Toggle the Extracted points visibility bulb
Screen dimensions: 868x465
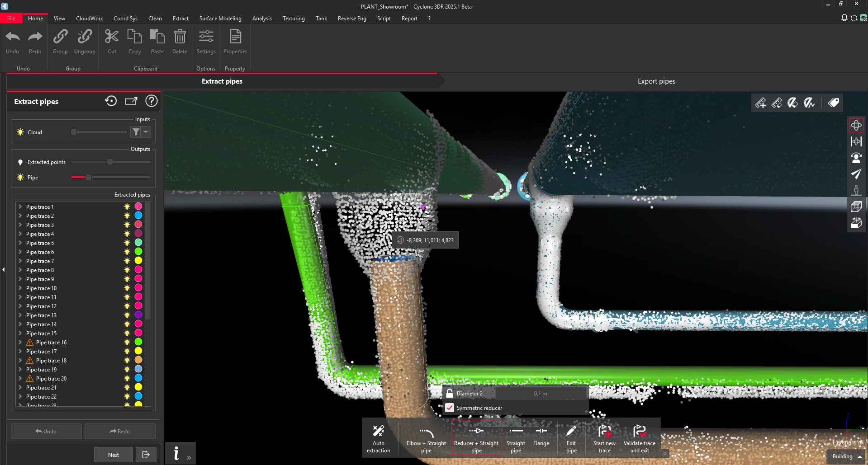click(x=20, y=162)
